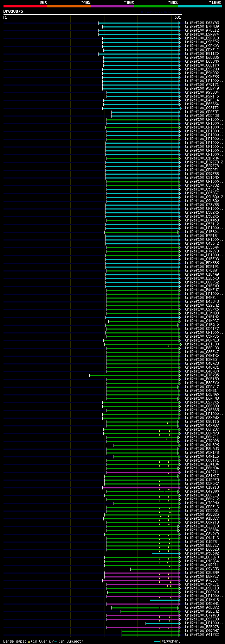The image size is (225, 644).
Task: Click the UniRef100_Q23DC8 label
Action: tap(202, 526)
